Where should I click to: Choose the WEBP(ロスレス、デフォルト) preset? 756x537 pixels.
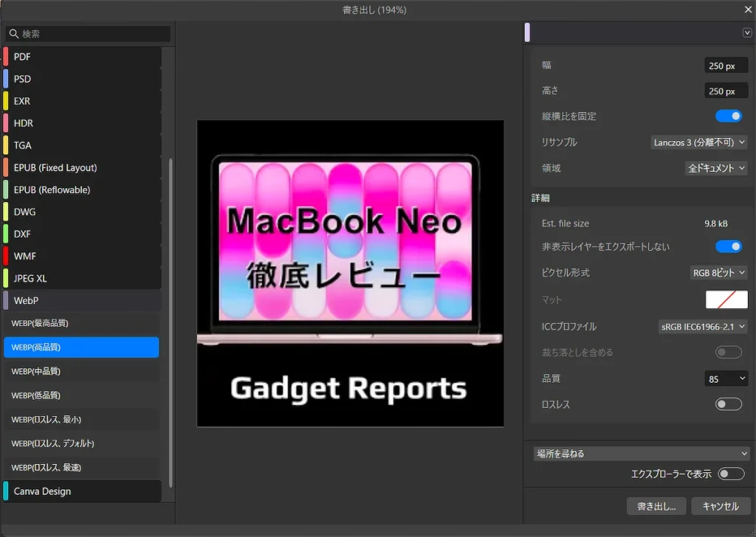pos(81,443)
